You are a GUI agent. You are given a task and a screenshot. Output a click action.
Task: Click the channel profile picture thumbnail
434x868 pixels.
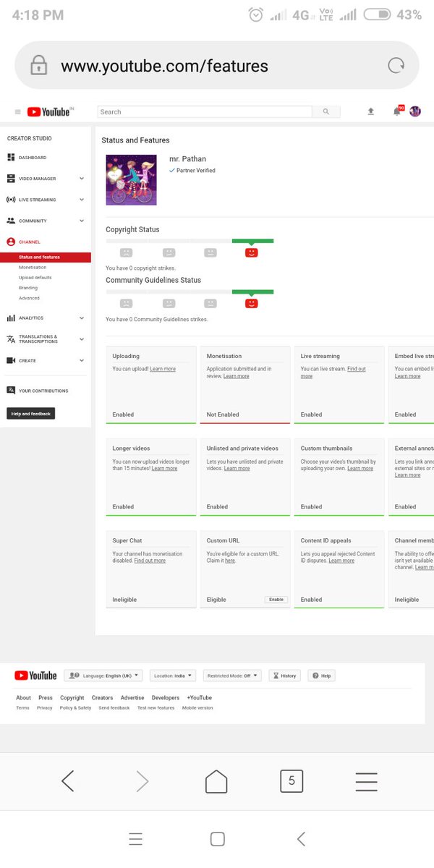[x=130, y=179]
